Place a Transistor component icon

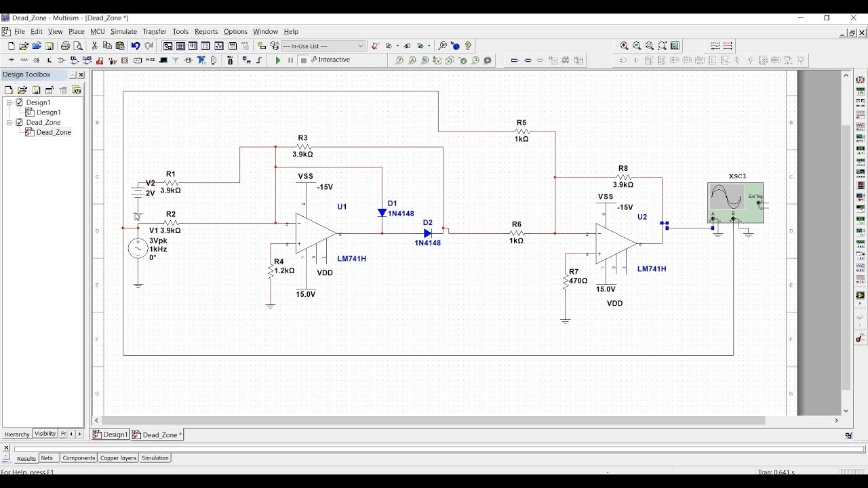coord(49,60)
